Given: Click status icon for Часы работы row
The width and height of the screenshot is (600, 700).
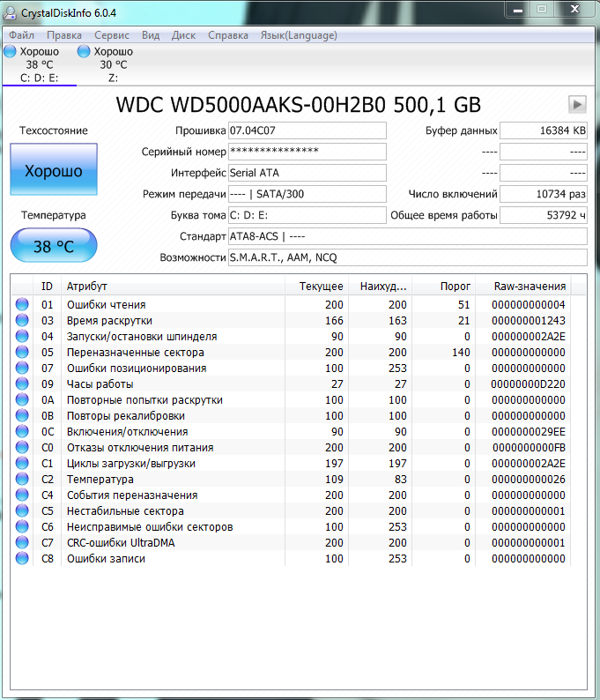Looking at the screenshot, I should 22,384.
